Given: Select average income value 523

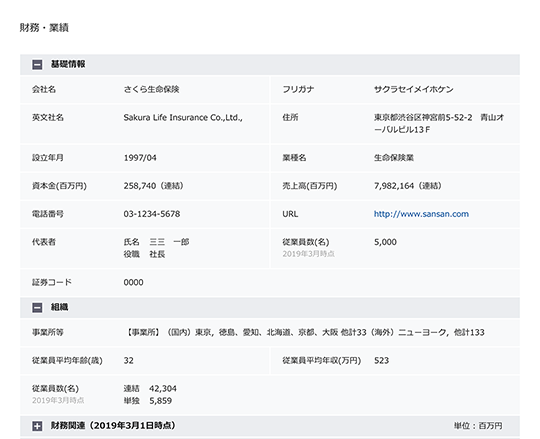Looking at the screenshot, I should click(381, 360).
